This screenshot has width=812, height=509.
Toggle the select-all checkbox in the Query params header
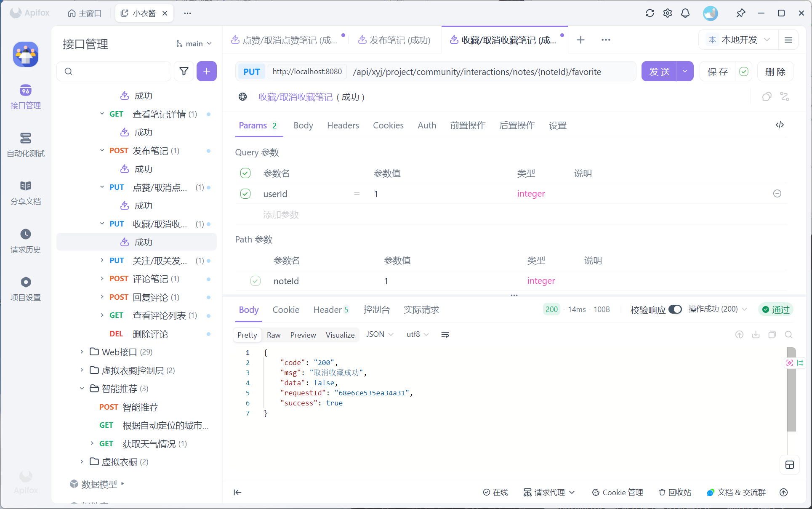(245, 173)
